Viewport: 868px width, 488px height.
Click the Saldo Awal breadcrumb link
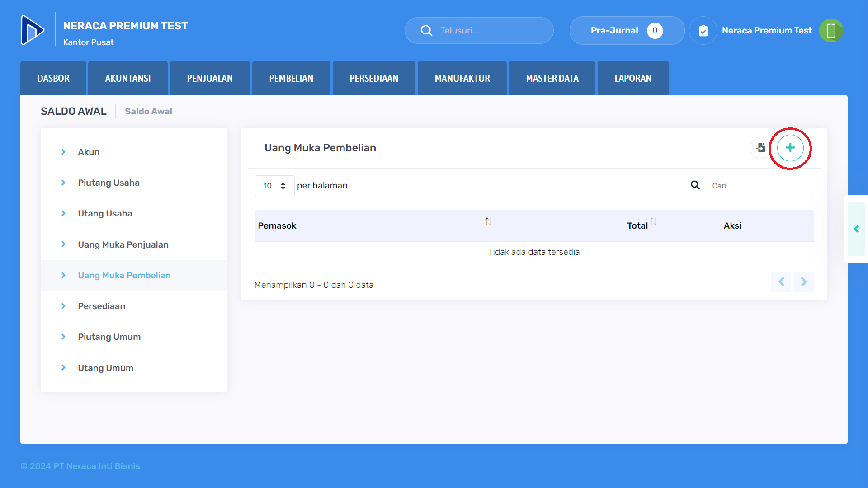click(148, 111)
